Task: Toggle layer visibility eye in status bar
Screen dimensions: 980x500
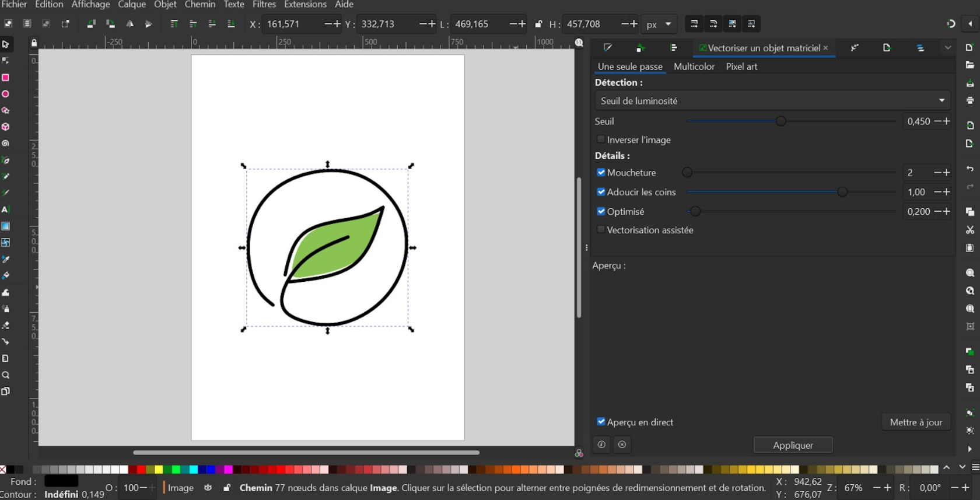Action: [208, 488]
